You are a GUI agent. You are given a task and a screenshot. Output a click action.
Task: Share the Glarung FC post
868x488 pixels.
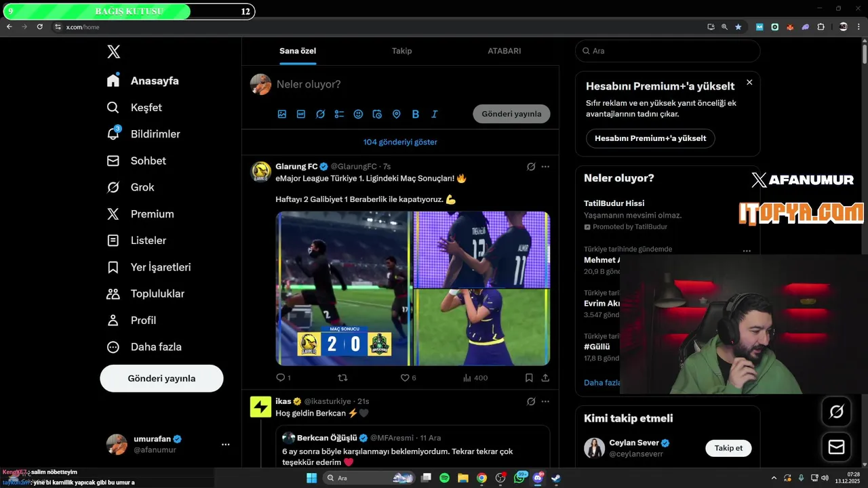tap(545, 378)
